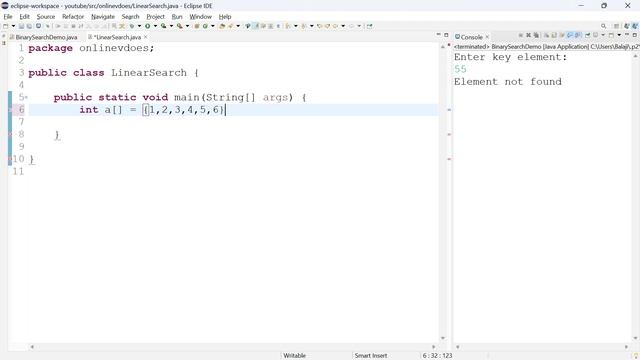Maximize the Console view

(635, 36)
